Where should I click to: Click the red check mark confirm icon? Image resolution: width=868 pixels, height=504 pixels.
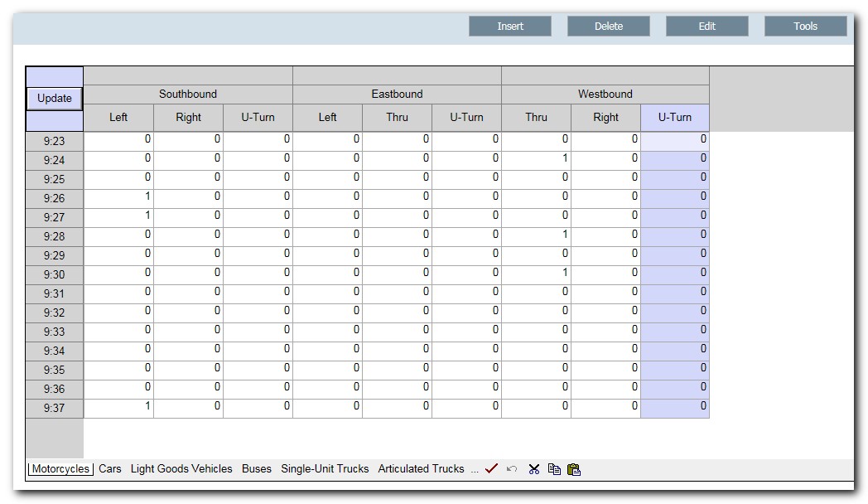[x=490, y=468]
